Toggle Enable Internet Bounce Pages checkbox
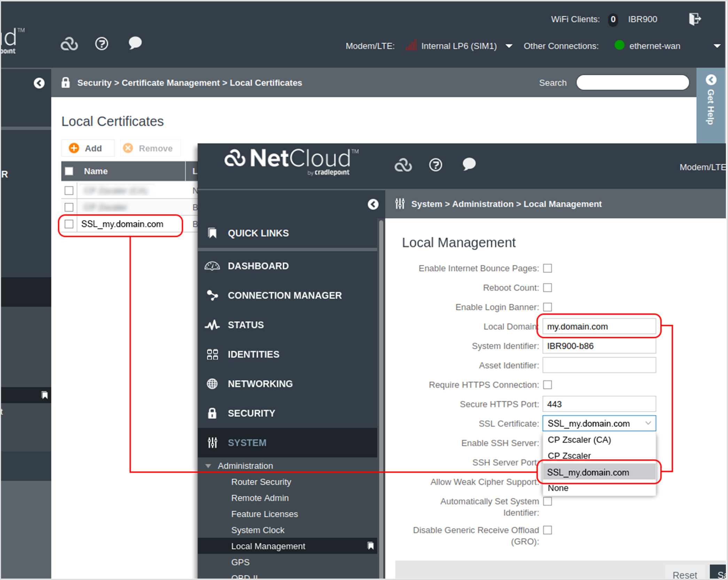Image resolution: width=728 pixels, height=580 pixels. pyautogui.click(x=548, y=268)
